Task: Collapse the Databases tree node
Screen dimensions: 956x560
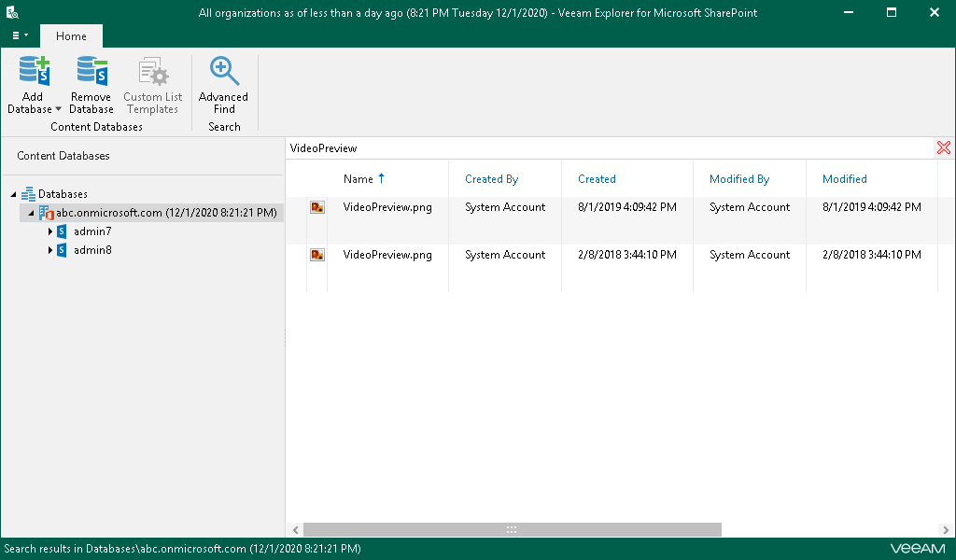Action: pyautogui.click(x=13, y=194)
